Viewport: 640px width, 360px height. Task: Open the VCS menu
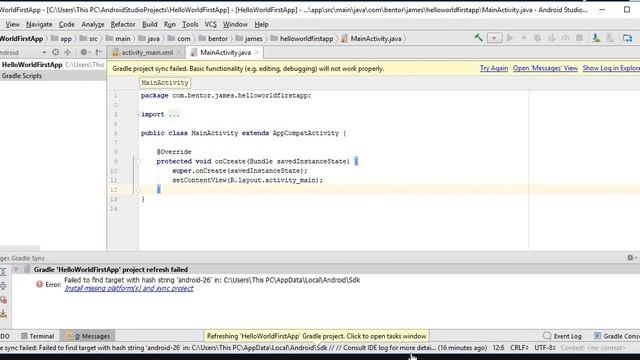(211, 24)
